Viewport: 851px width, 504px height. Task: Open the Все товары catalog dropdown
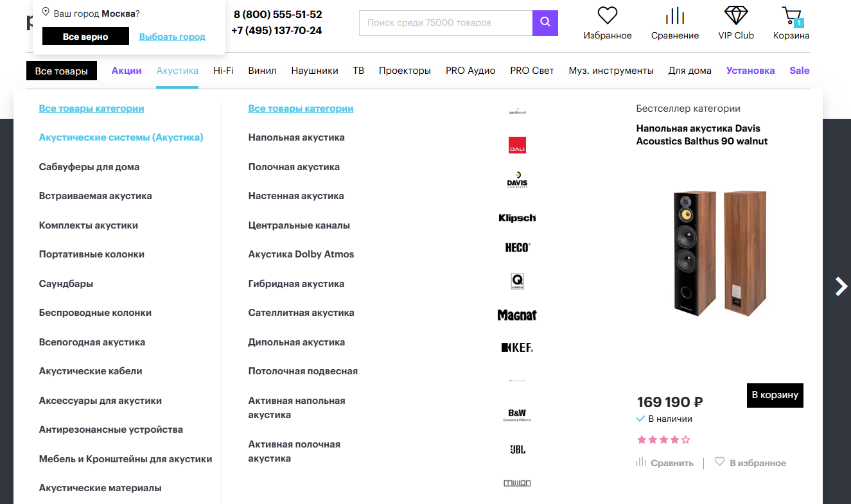coord(62,71)
